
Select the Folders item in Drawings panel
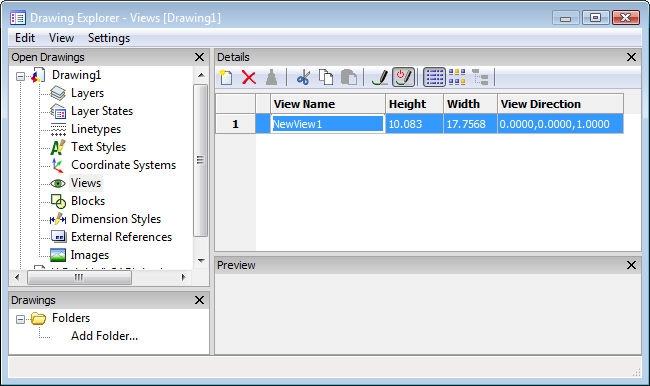(x=71, y=318)
